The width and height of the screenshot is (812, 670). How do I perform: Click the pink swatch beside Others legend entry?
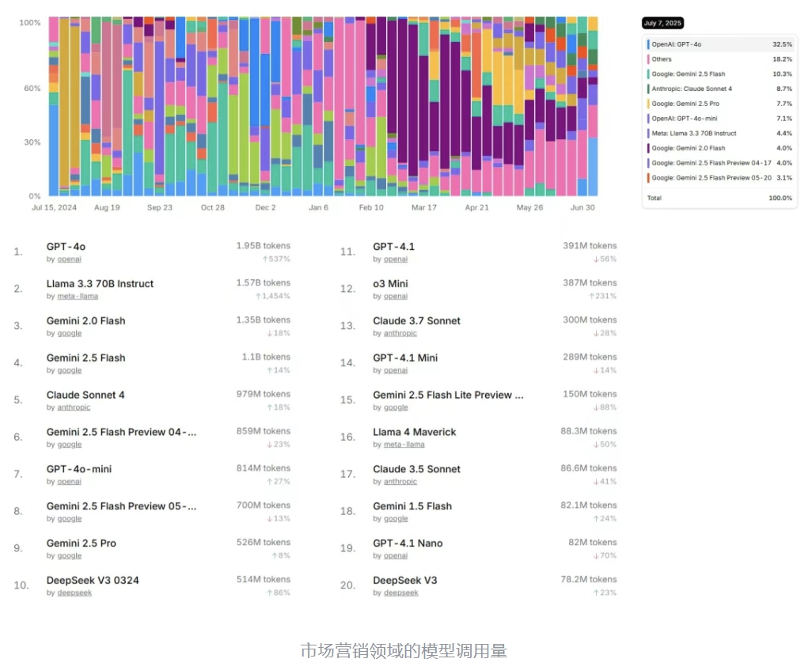(648, 59)
